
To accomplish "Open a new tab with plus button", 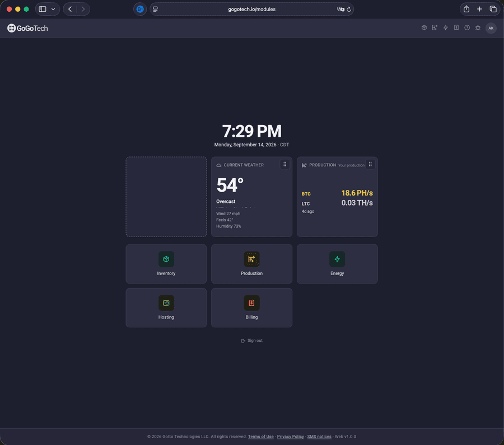I will [x=479, y=9].
